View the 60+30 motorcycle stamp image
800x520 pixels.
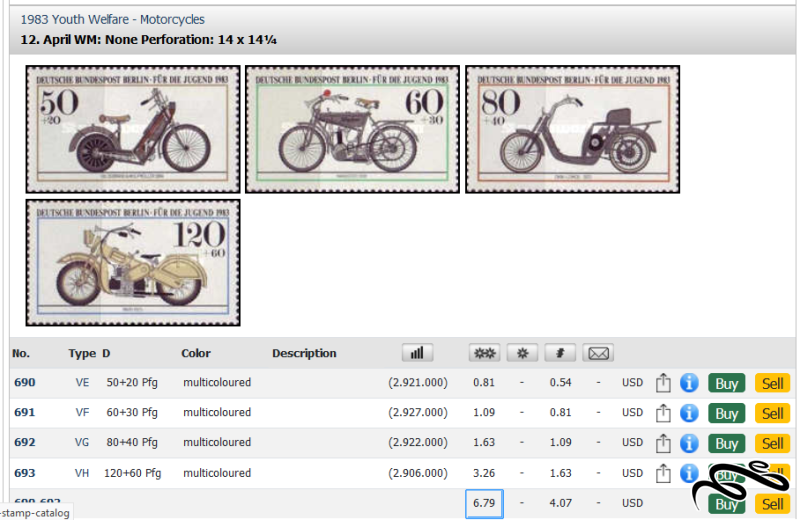[x=353, y=129]
